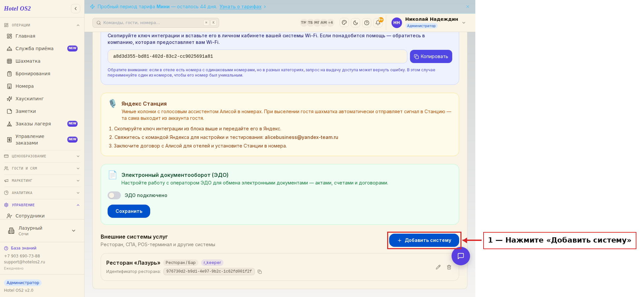Click the Сохранить button
The width and height of the screenshot is (644, 297).
pos(129,211)
